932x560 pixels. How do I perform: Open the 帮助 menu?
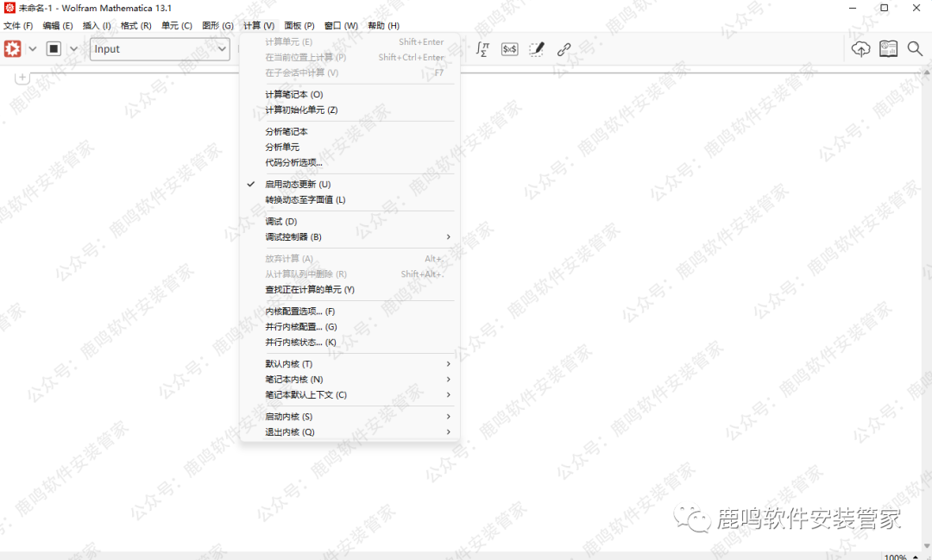tap(382, 25)
